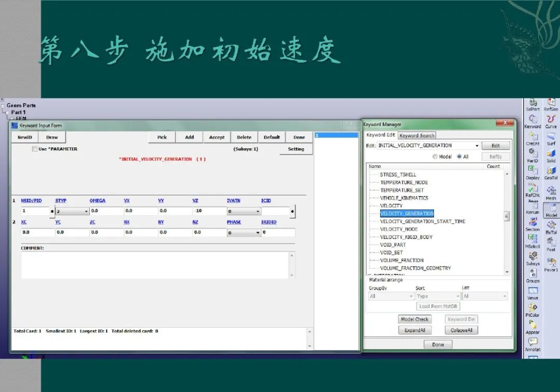Viewport: 560px width, 392px height.
Task: Click the EleTol tool icon
Action: 551,228
